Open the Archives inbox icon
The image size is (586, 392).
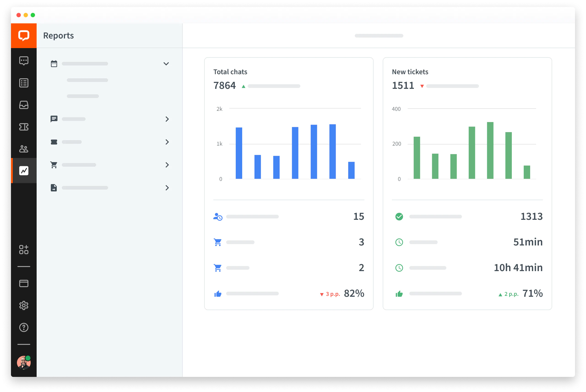[x=24, y=105]
